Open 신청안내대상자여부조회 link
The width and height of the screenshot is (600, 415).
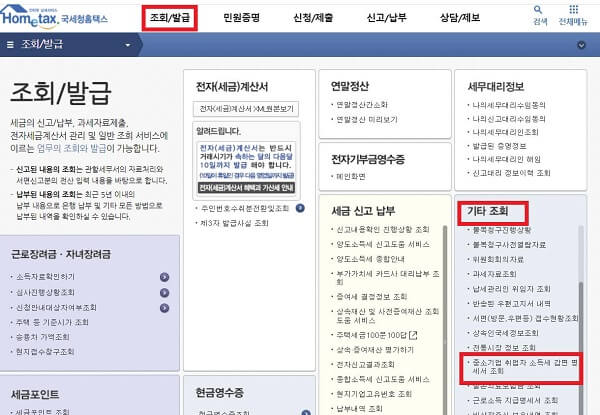coord(56,308)
